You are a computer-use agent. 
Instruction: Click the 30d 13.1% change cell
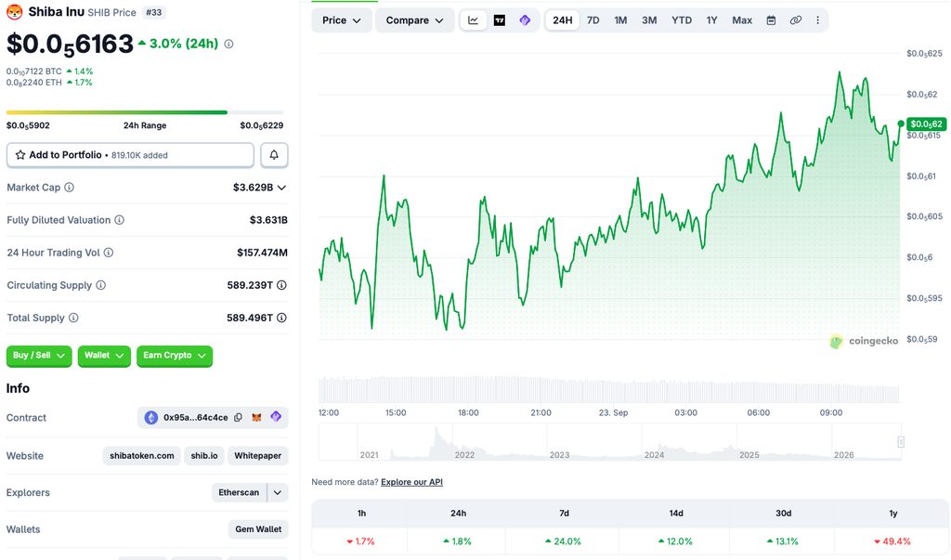(782, 541)
